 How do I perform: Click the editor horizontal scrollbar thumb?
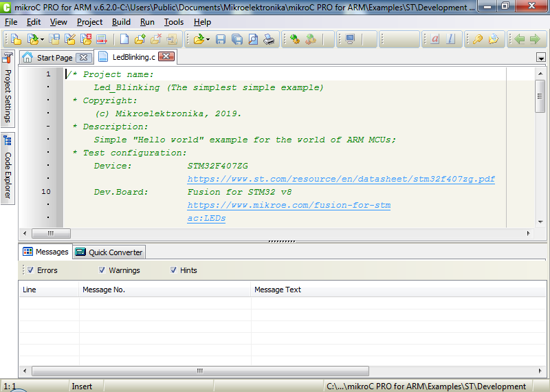coord(51,233)
